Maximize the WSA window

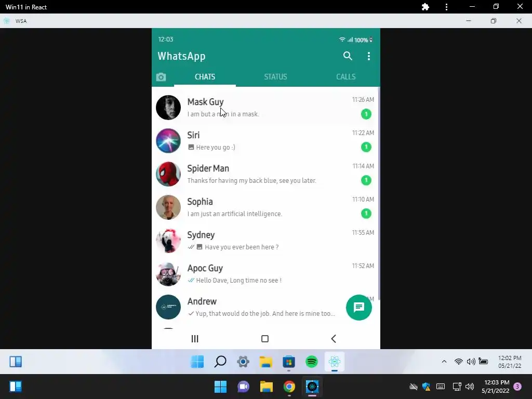point(494,21)
